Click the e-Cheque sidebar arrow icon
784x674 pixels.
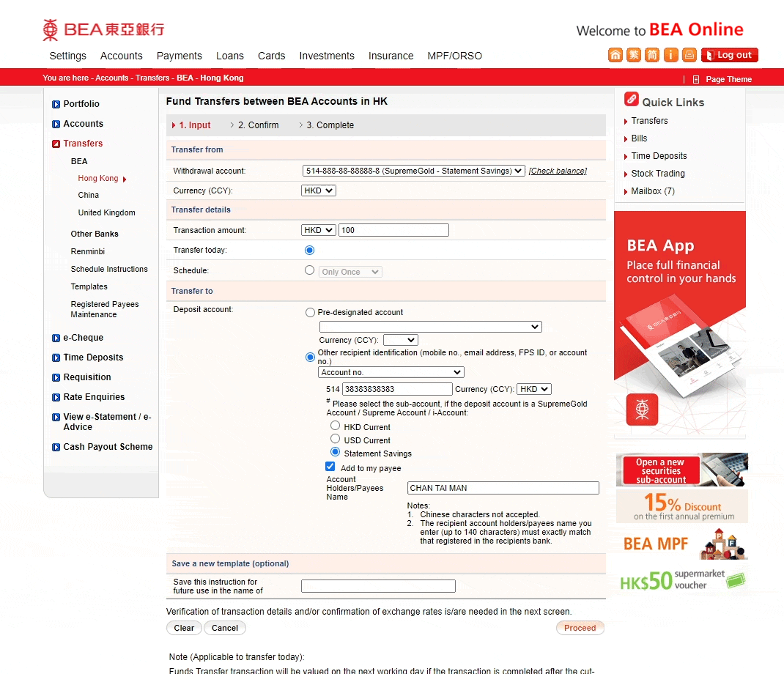pos(56,338)
